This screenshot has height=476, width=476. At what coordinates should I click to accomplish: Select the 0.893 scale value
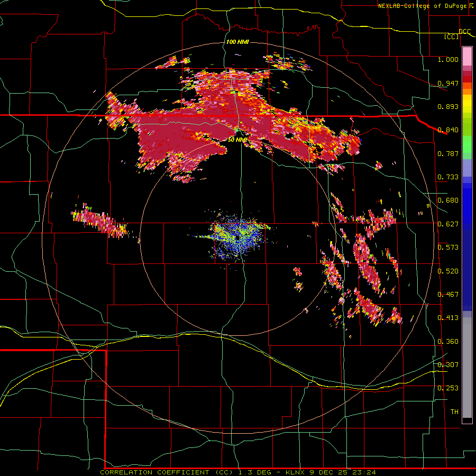448,106
